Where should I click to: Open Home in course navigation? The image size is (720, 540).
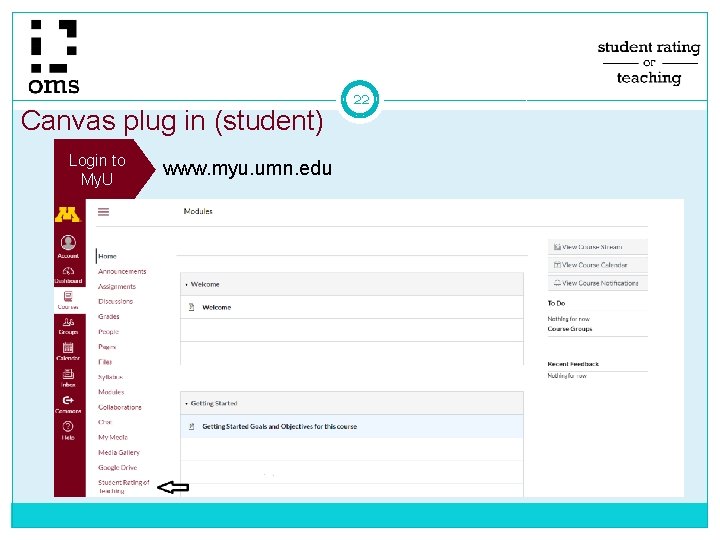[x=107, y=256]
